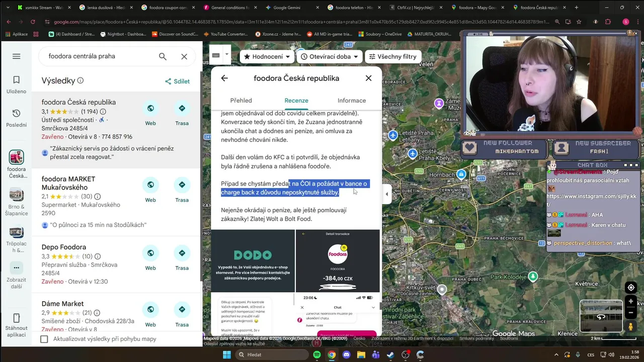The height and width of the screenshot is (362, 644).
Task: Click the Windows Start button
Action: tap(227, 354)
